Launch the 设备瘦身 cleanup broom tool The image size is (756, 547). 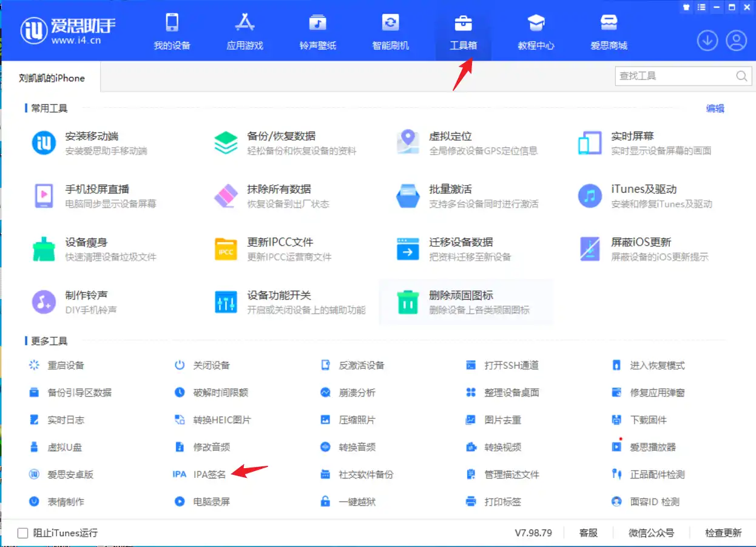pos(44,249)
